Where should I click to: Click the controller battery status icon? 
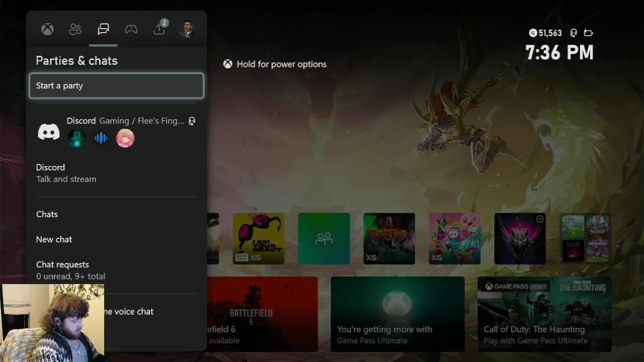[588, 33]
